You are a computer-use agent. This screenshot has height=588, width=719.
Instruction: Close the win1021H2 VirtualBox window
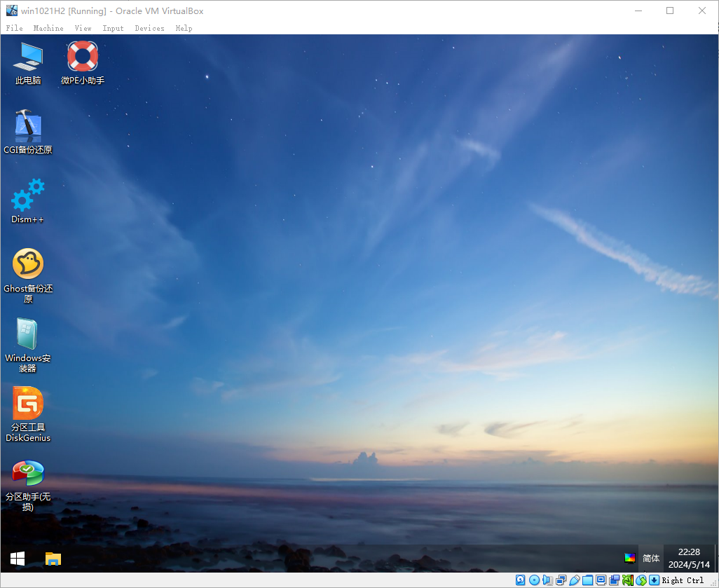tap(702, 11)
